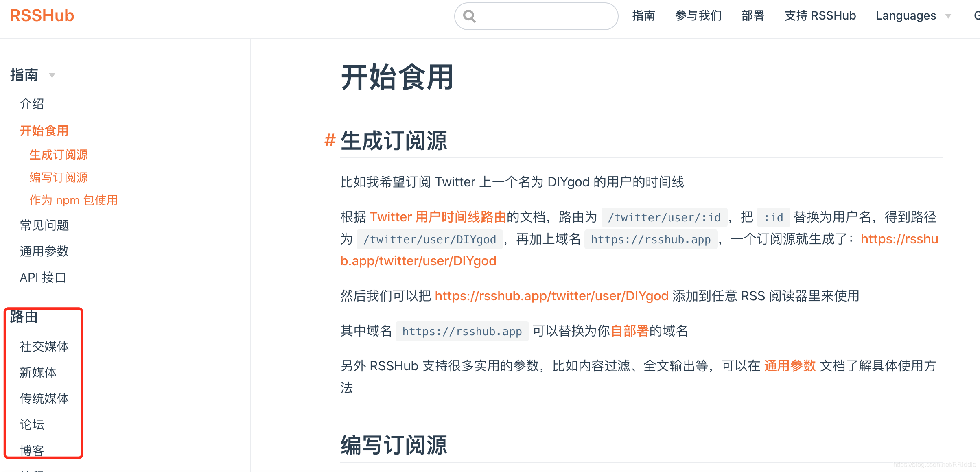
Task: Select 指南 from the top navigation
Action: pos(644,15)
